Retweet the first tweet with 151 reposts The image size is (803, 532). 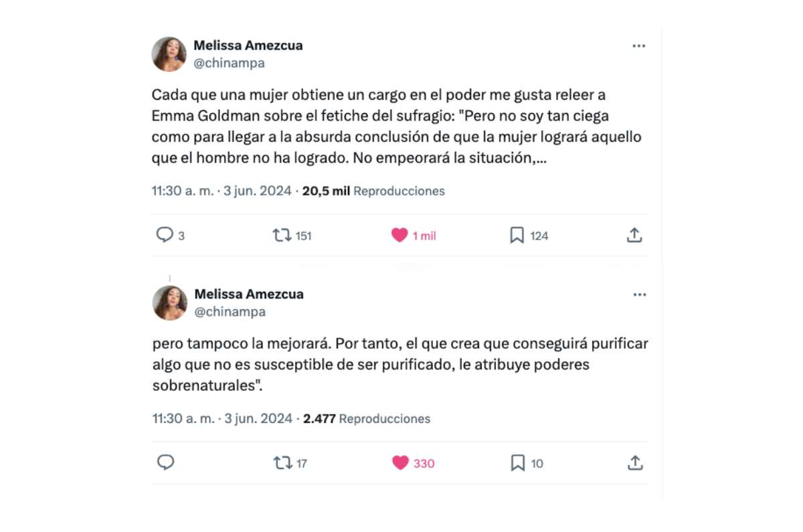click(282, 236)
